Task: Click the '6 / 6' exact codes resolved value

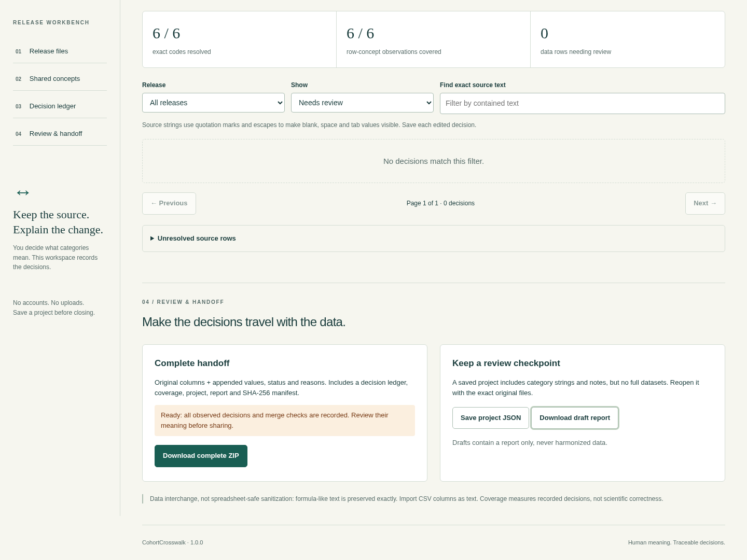Action: point(167,34)
